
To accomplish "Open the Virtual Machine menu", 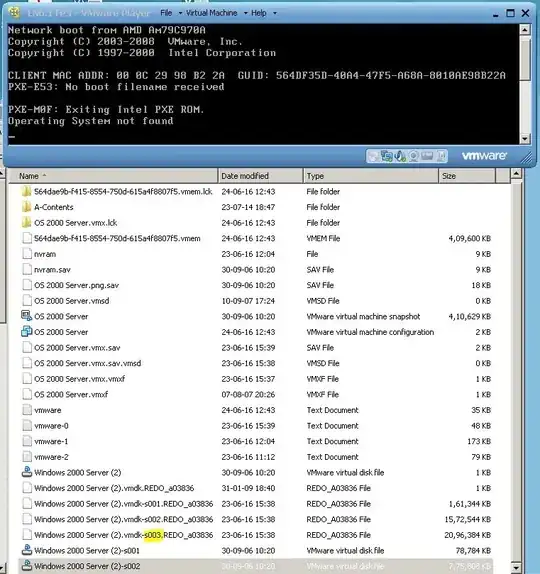I will click(x=212, y=13).
